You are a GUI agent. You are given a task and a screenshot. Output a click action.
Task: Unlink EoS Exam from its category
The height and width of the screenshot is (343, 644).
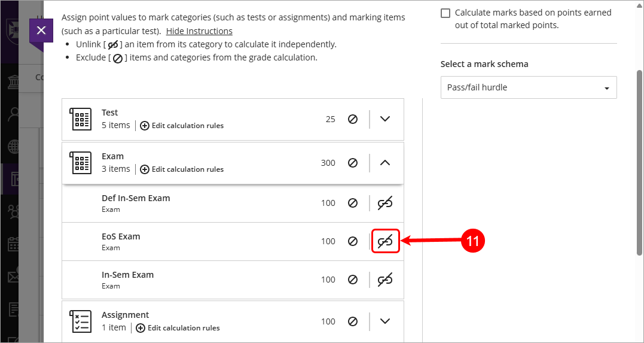[x=385, y=241]
